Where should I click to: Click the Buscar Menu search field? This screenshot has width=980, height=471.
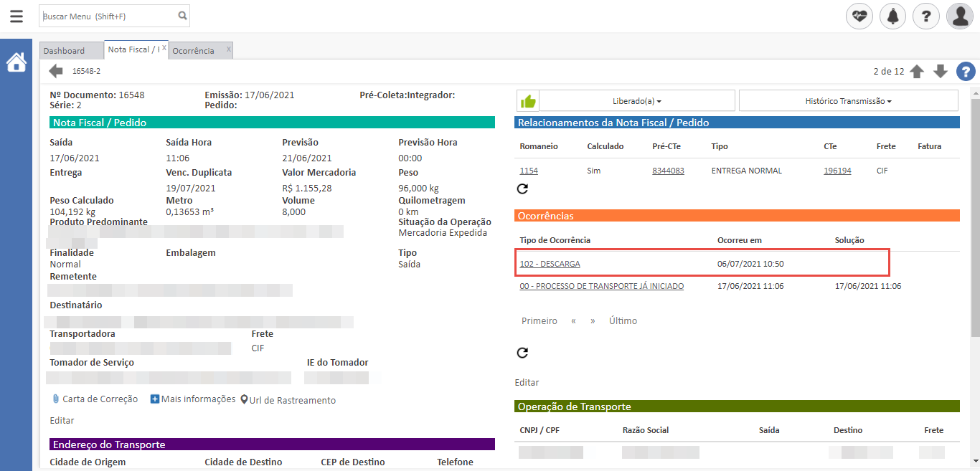pos(108,16)
